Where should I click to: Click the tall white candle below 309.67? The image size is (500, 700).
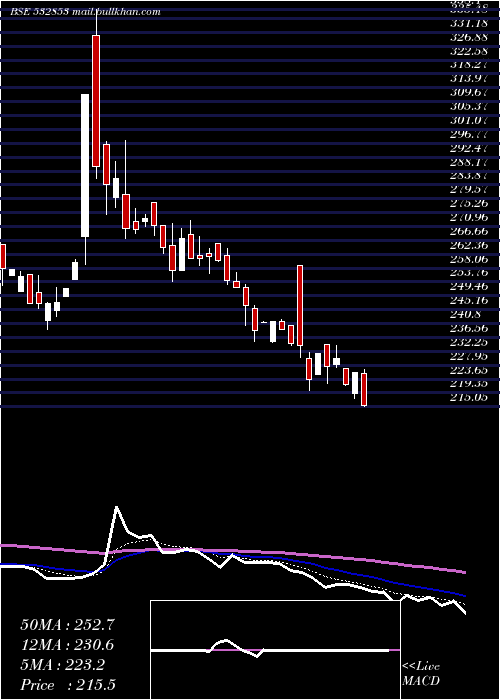coord(85,165)
